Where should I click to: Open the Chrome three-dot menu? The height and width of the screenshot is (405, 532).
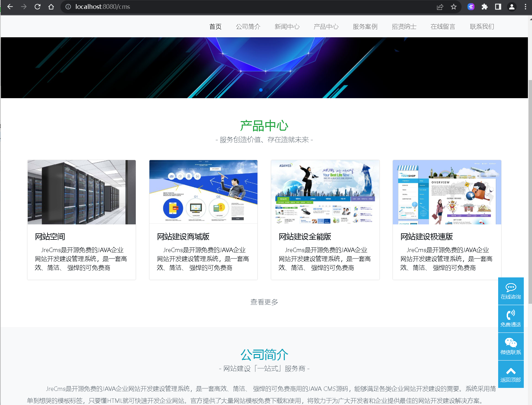point(526,6)
